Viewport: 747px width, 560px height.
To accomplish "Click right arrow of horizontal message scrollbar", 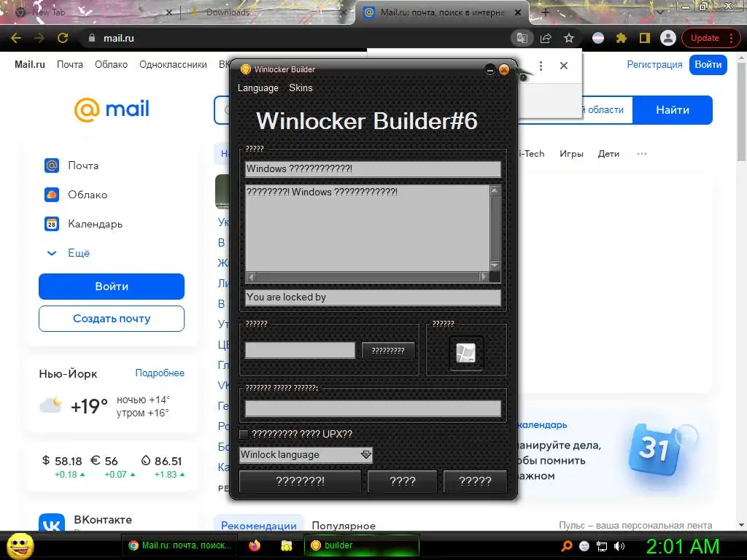I will click(x=484, y=276).
